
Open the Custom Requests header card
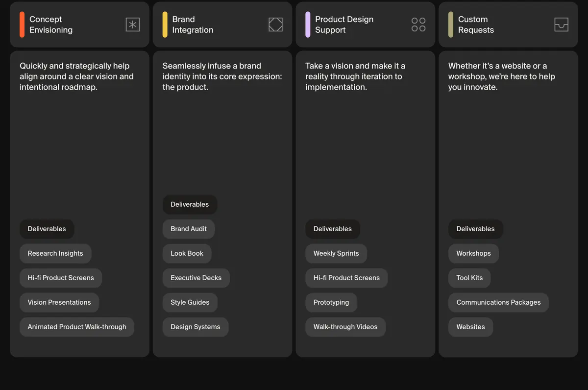(x=508, y=24)
